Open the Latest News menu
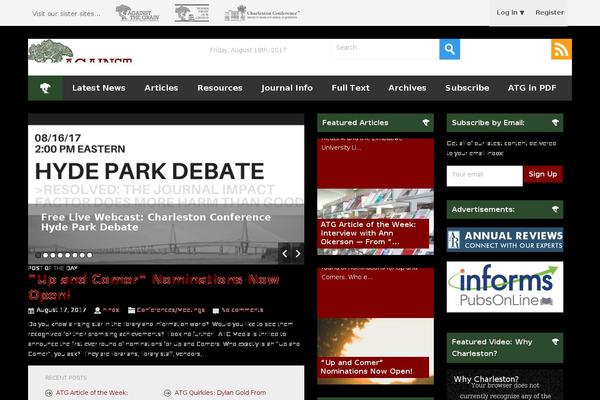This screenshot has height=400, width=600. 99,88
